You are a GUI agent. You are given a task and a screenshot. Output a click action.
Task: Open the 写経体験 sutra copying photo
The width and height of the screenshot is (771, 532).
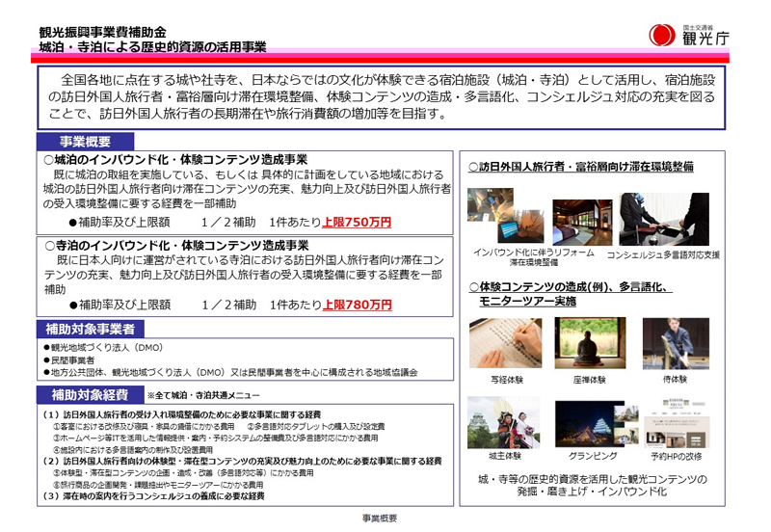click(x=505, y=343)
